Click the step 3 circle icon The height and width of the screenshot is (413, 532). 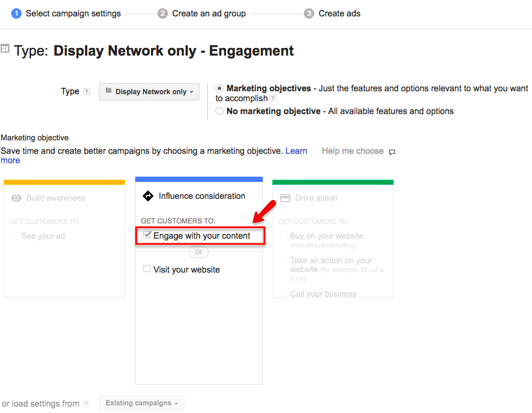click(x=309, y=13)
